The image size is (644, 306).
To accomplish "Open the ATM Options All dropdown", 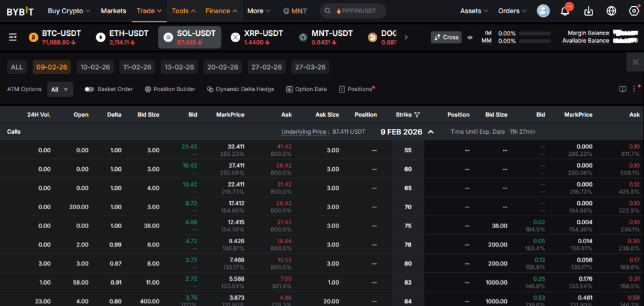I will 60,89.
